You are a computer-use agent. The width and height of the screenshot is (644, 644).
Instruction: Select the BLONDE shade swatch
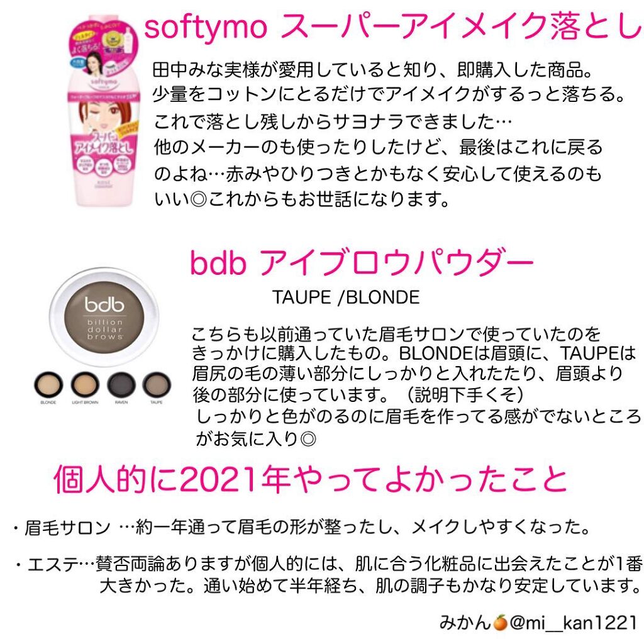click(48, 384)
